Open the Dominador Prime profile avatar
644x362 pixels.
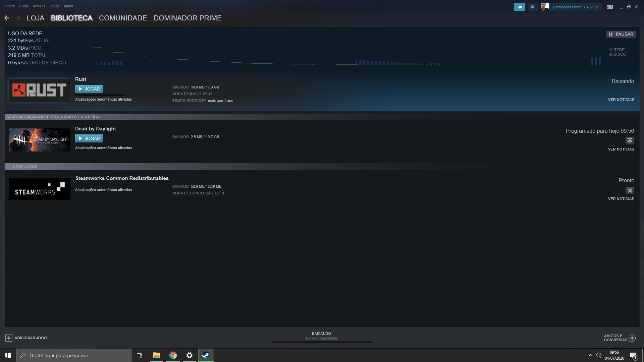tap(545, 7)
